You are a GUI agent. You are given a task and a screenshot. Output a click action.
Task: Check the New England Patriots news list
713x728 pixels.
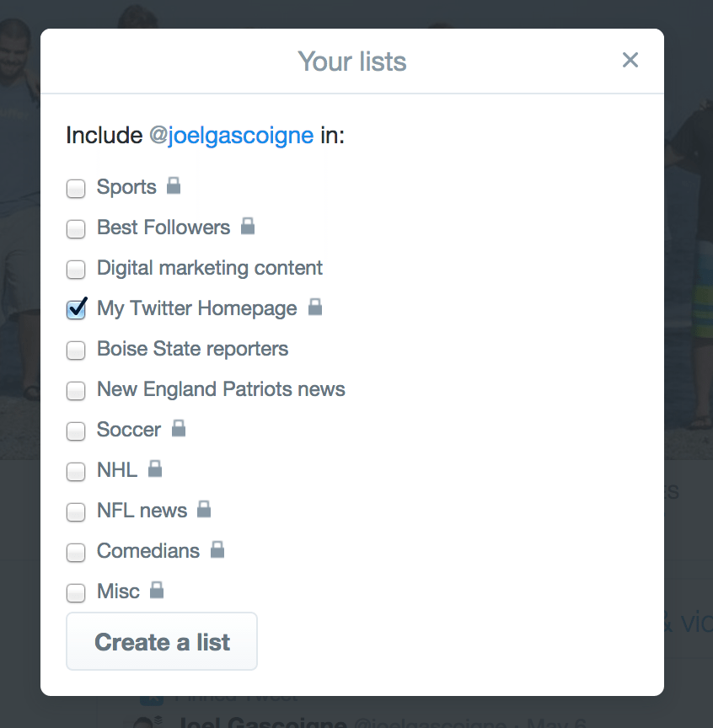(76, 391)
